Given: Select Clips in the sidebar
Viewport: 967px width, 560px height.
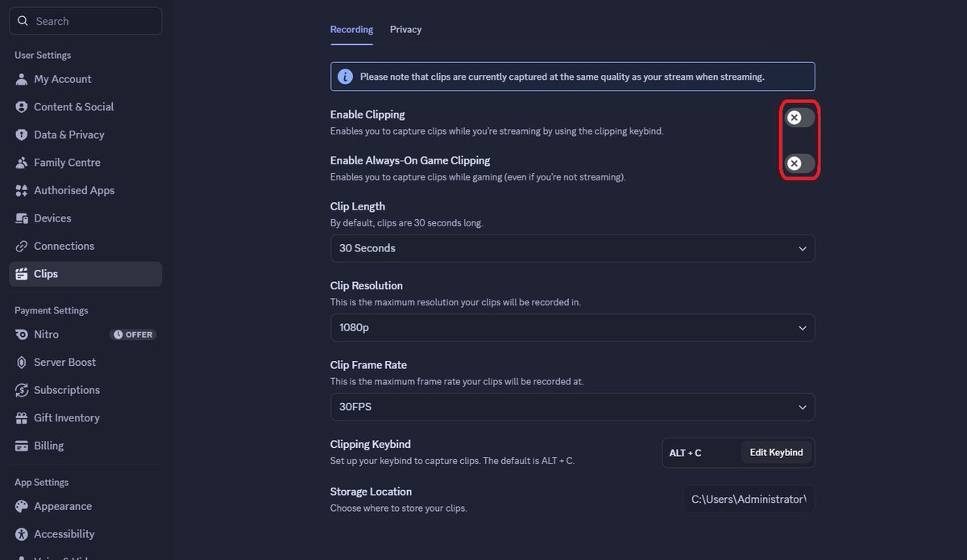Looking at the screenshot, I should point(85,274).
